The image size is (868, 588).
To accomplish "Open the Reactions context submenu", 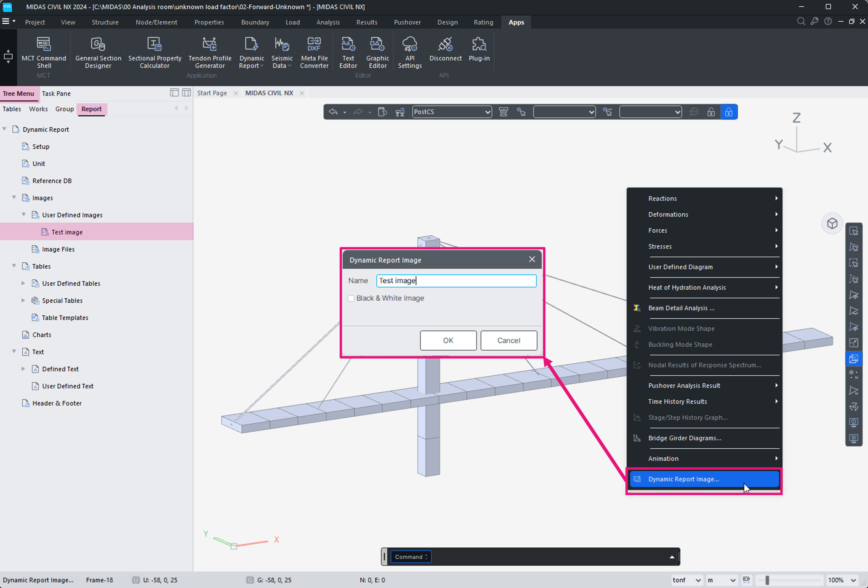I will [704, 198].
